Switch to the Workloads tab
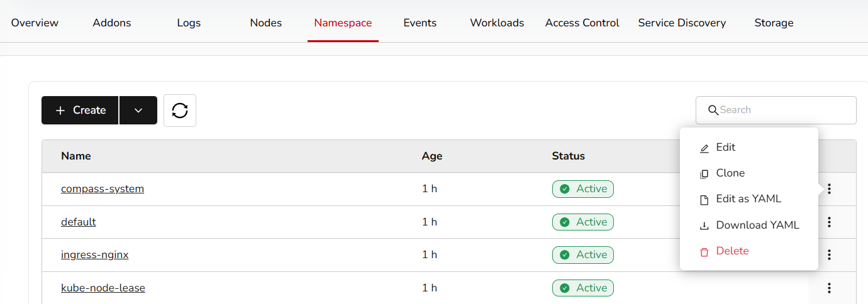The width and height of the screenshot is (868, 304). tap(497, 23)
